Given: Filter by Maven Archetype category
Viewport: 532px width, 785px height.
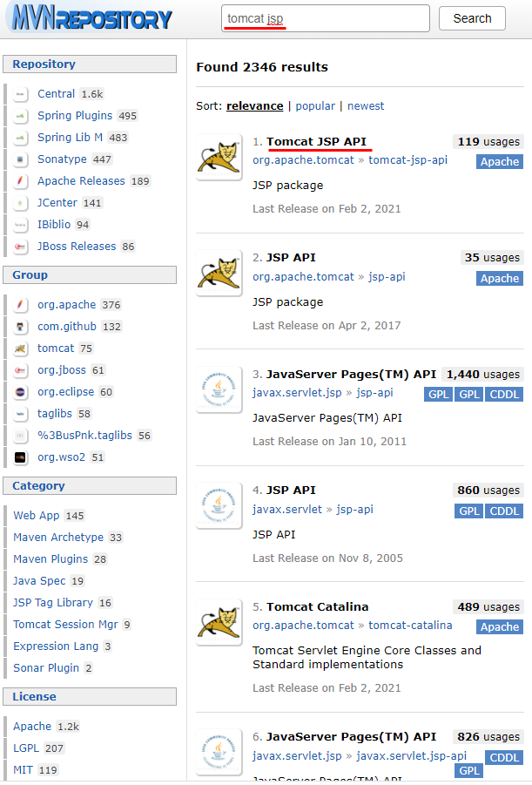Looking at the screenshot, I should point(58,538).
